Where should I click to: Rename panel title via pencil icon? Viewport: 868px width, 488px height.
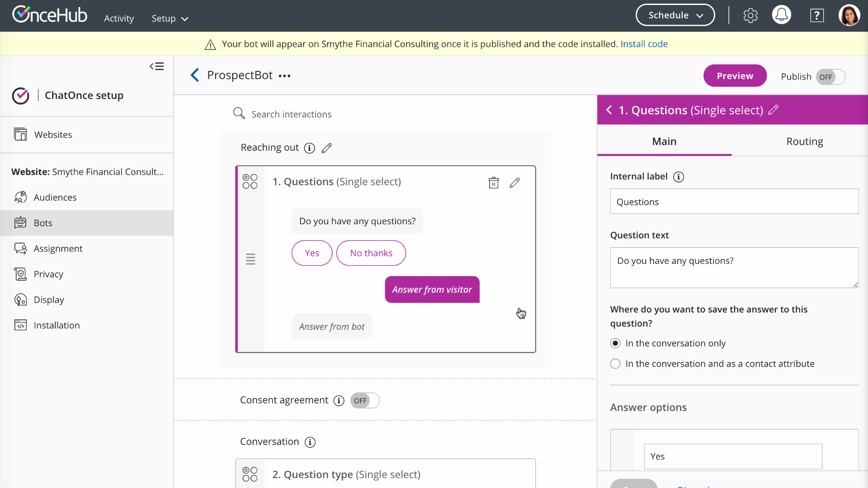[774, 110]
